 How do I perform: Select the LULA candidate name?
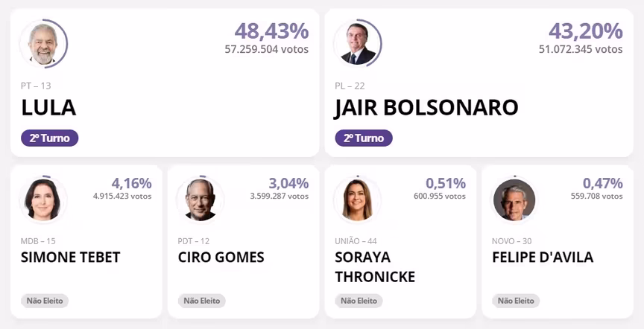(x=48, y=107)
